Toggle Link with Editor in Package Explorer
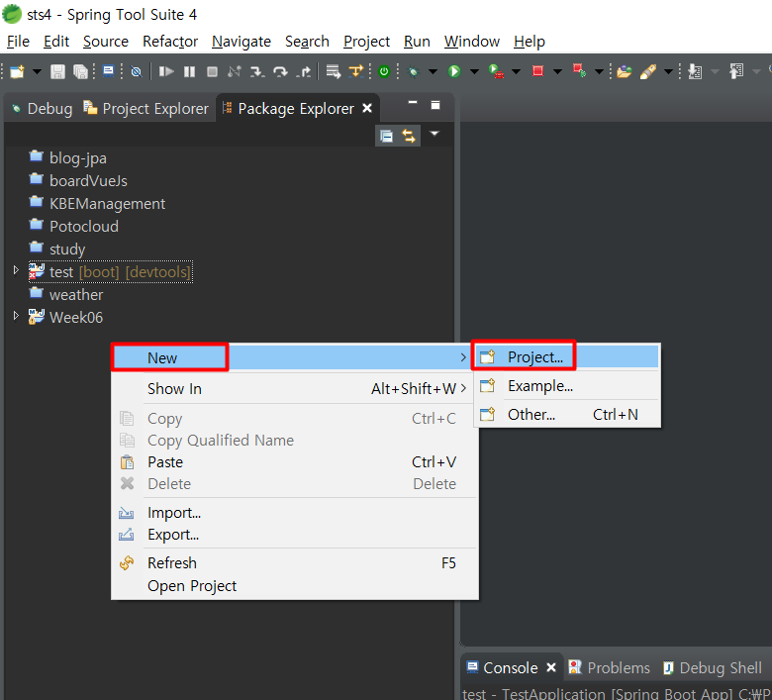The width and height of the screenshot is (772, 700). click(x=409, y=136)
